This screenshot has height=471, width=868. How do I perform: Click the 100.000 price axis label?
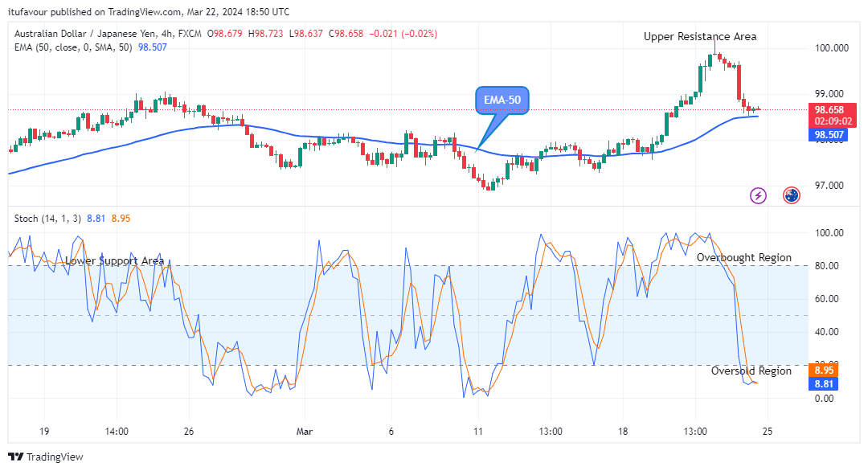(x=832, y=48)
